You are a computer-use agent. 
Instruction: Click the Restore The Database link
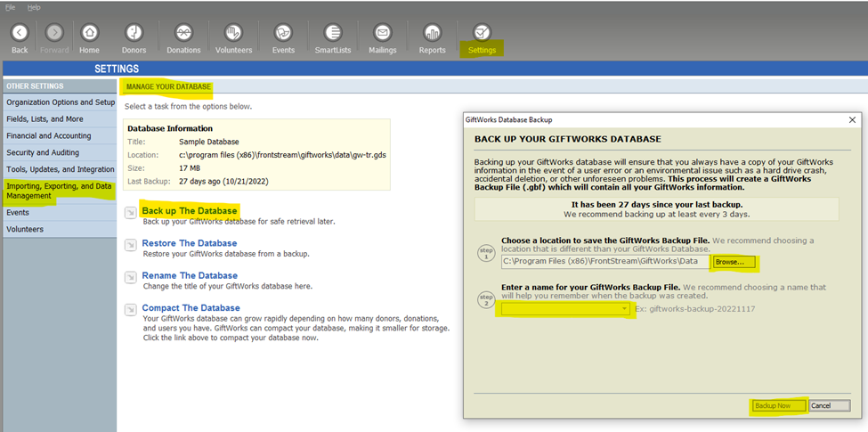point(190,243)
